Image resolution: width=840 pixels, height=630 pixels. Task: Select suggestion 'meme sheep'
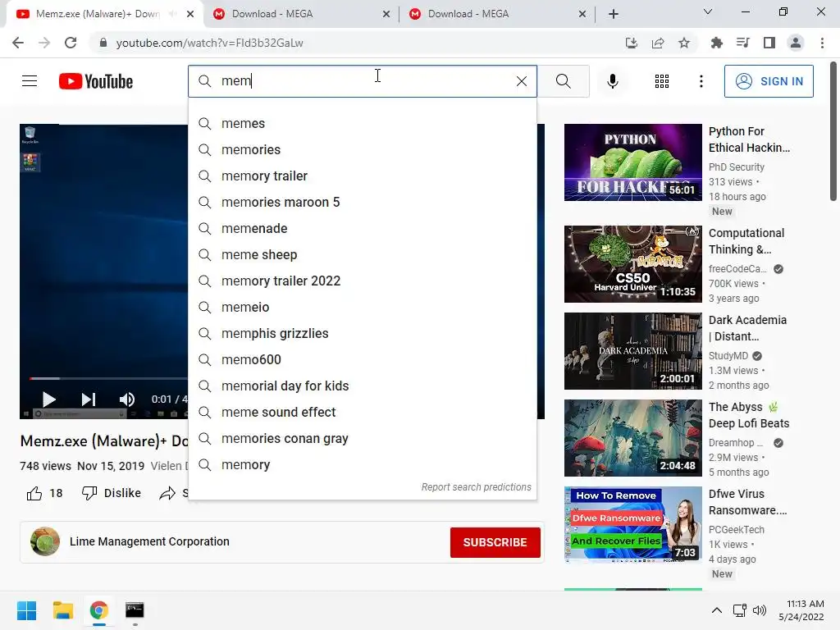tap(362, 254)
